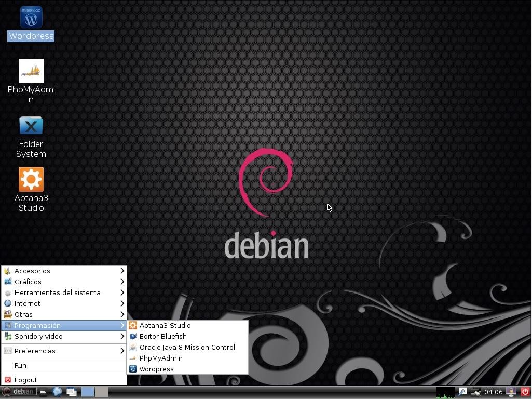Click the CPU usage monitor graph

click(x=445, y=392)
